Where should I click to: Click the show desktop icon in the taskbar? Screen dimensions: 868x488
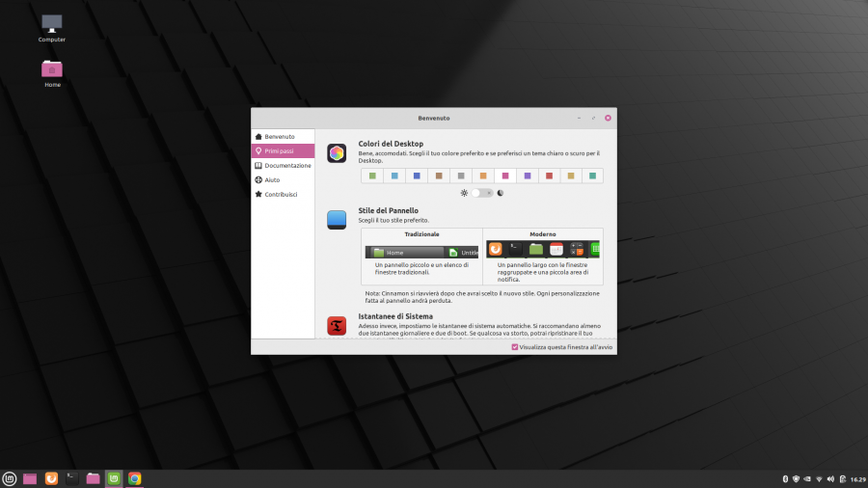click(30, 478)
